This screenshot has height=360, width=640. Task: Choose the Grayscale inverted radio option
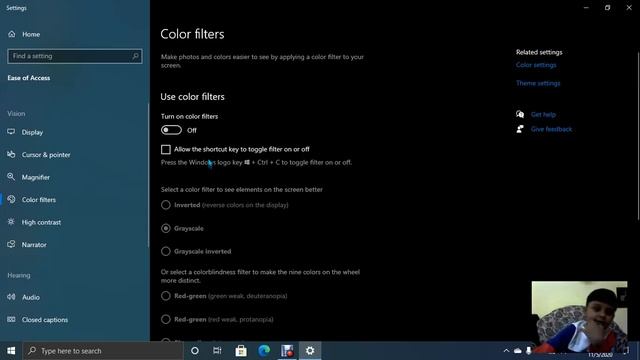[x=166, y=251]
